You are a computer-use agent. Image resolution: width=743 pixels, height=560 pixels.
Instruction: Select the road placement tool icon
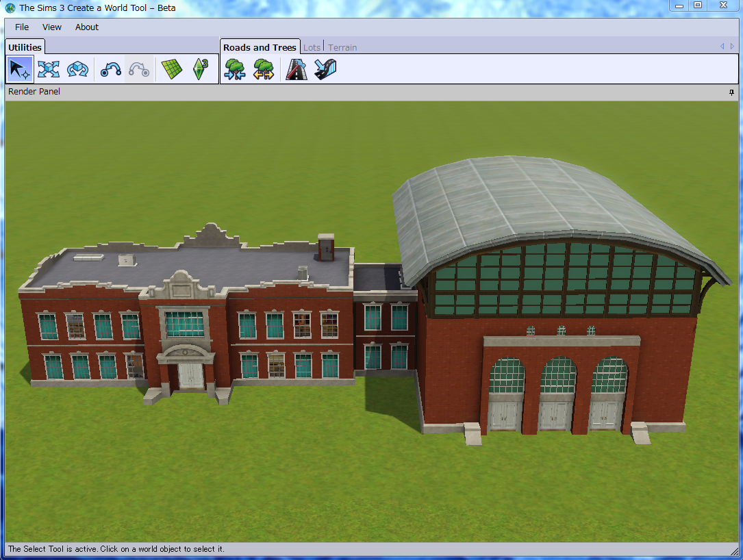pyautogui.click(x=297, y=69)
